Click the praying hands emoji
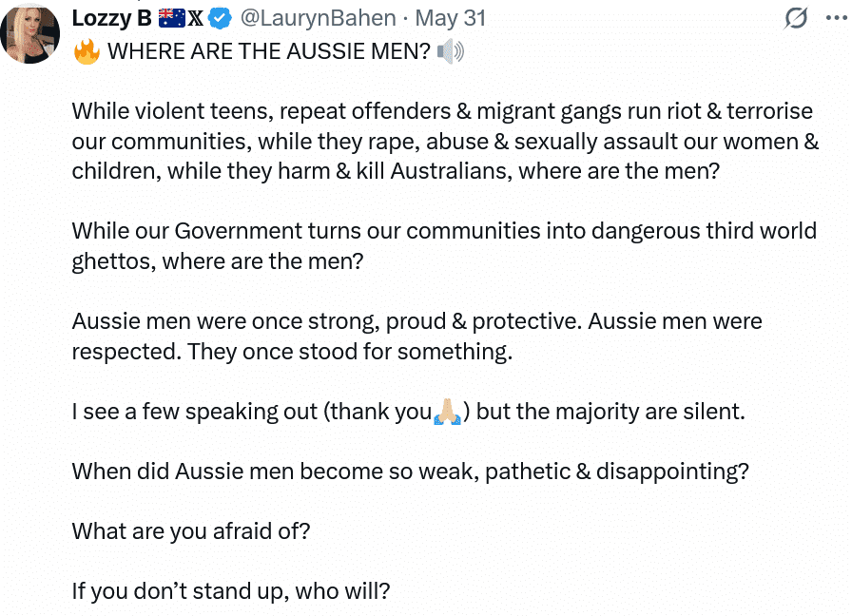The height and width of the screenshot is (616, 852). [448, 412]
